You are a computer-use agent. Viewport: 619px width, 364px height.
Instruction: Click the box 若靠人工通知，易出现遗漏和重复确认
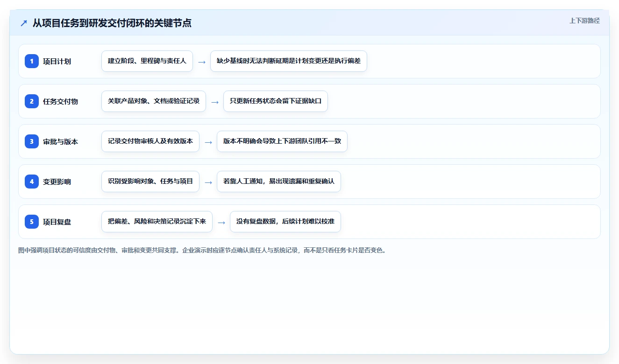pyautogui.click(x=279, y=182)
